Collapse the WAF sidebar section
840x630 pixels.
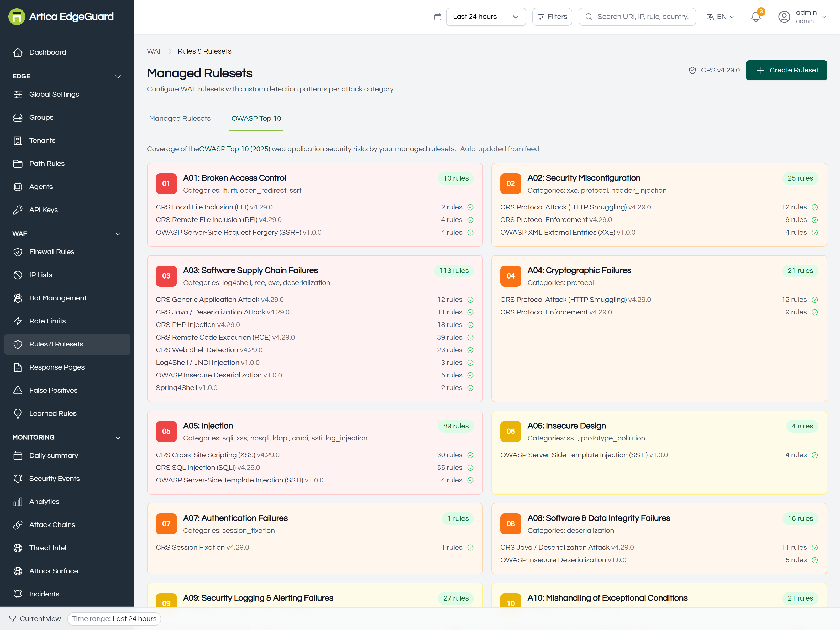[118, 234]
